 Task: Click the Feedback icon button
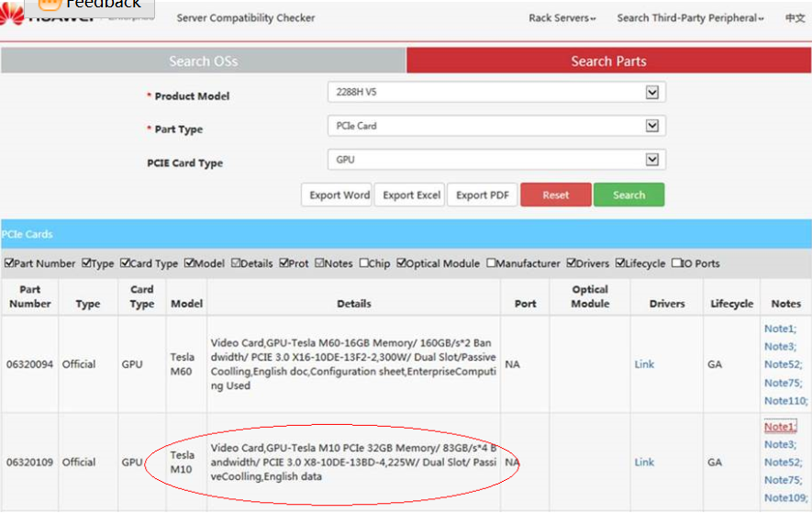tap(49, 5)
